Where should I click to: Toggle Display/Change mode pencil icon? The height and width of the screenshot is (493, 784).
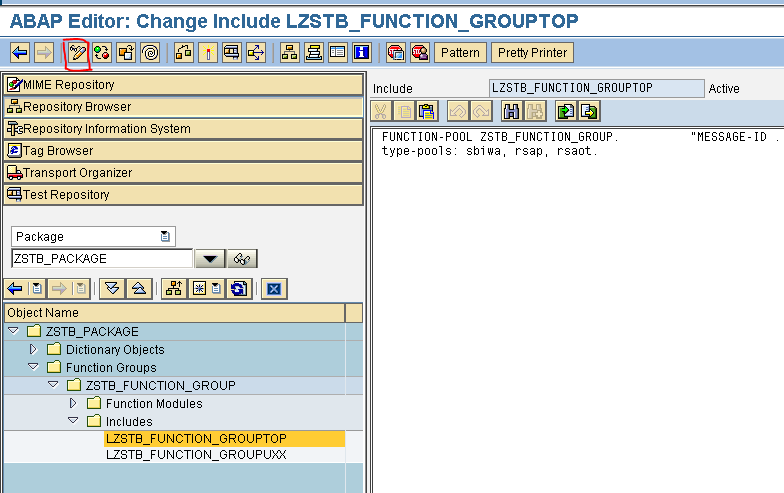tap(78, 52)
